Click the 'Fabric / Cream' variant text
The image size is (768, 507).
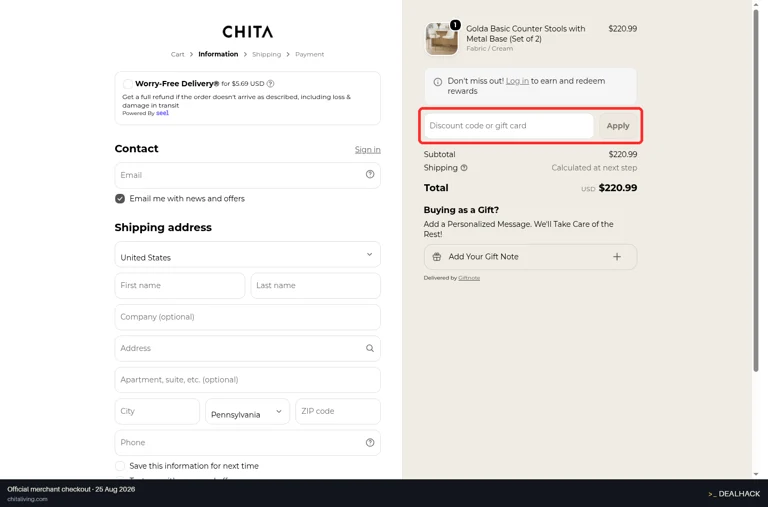(489, 48)
